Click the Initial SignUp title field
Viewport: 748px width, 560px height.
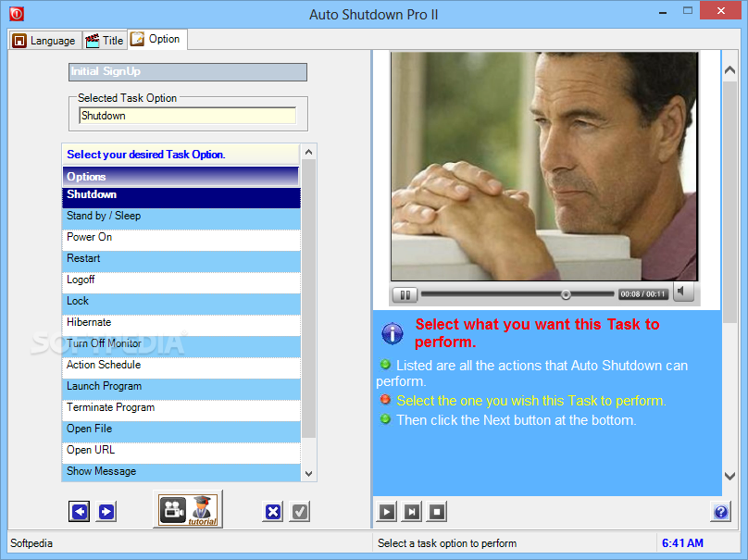[188, 72]
